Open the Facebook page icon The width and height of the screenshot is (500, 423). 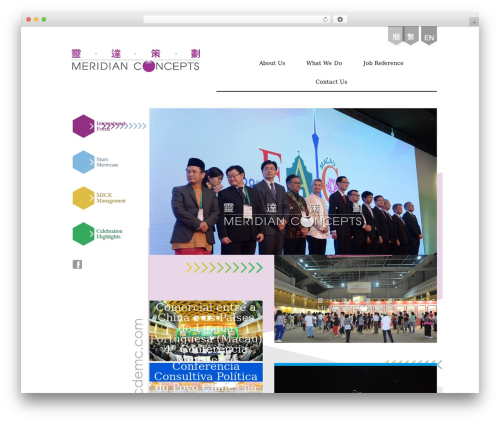click(77, 264)
